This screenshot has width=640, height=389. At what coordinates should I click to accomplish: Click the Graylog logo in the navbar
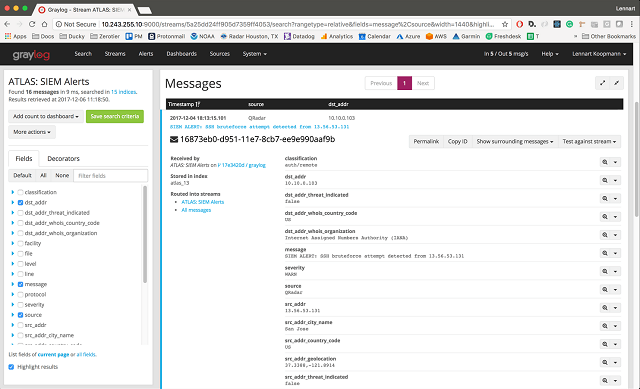[31, 54]
